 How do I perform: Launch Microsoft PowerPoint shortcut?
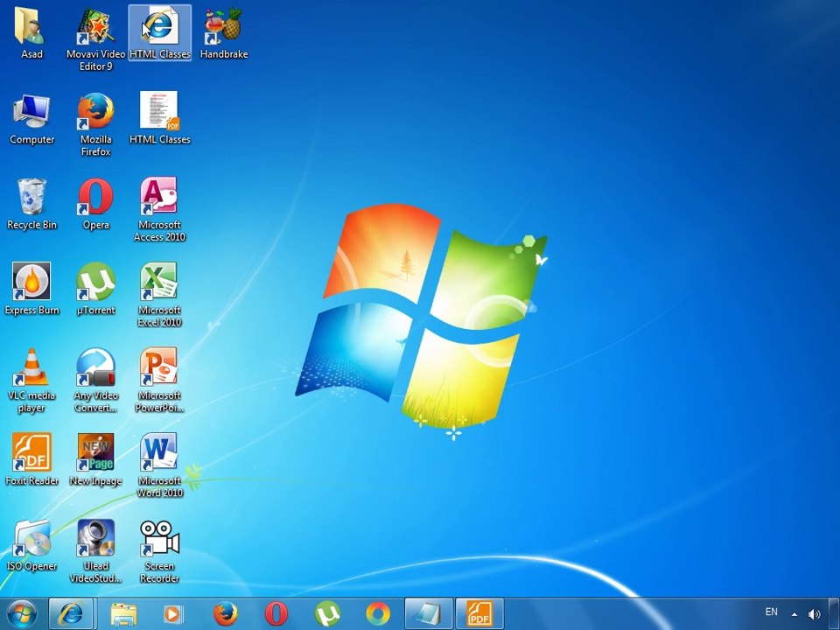159,381
